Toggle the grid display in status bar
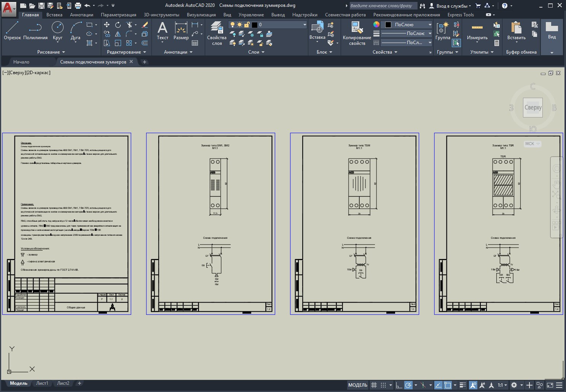This screenshot has width=566, height=392. pyautogui.click(x=374, y=385)
